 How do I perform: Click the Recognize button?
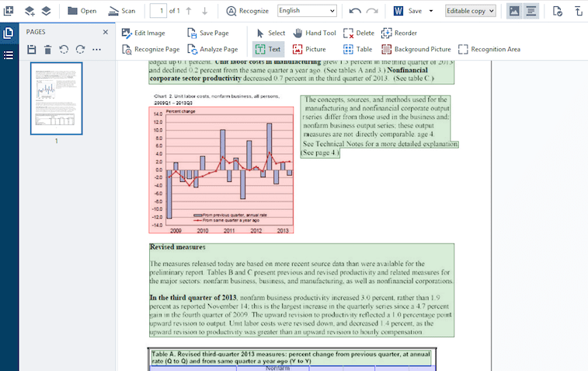tap(248, 11)
